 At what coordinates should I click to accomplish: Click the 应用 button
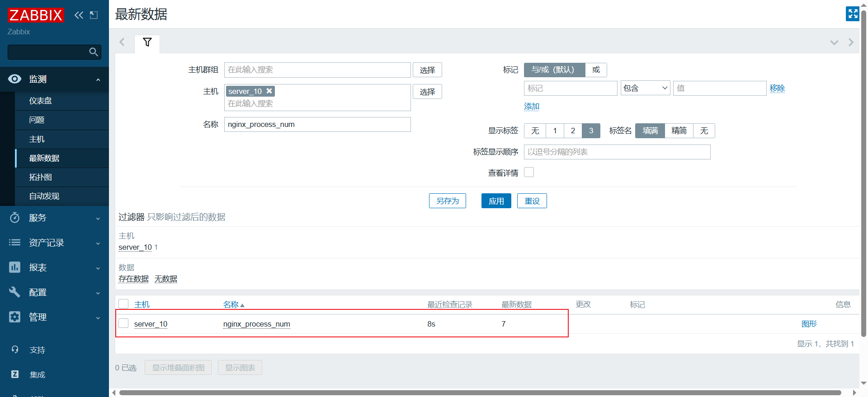coord(496,201)
